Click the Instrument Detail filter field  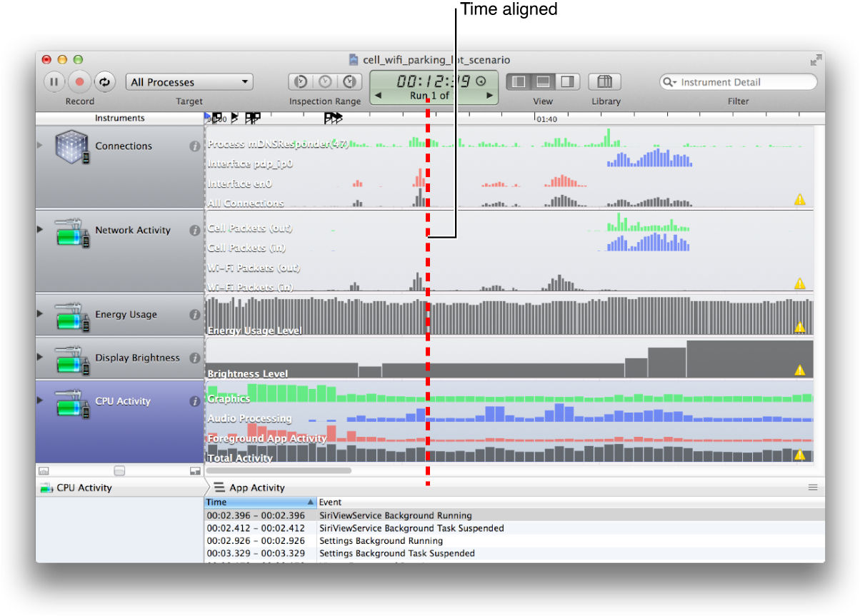pyautogui.click(x=738, y=82)
